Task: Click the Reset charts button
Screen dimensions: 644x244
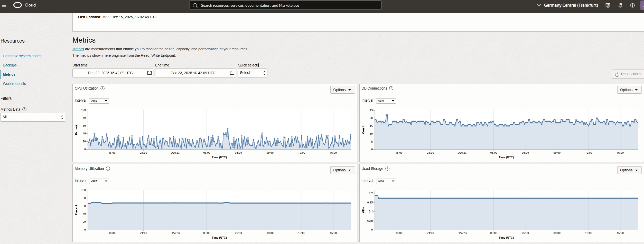Action: (x=628, y=74)
